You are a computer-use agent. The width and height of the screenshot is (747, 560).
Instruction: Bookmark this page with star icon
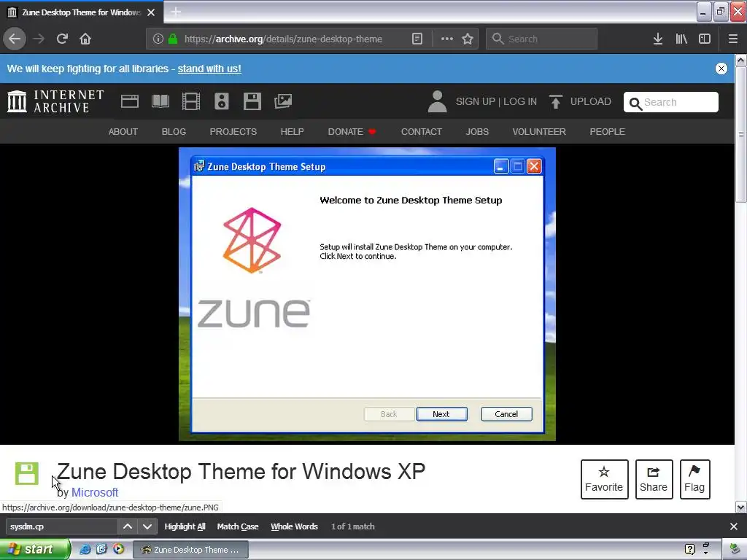click(468, 39)
